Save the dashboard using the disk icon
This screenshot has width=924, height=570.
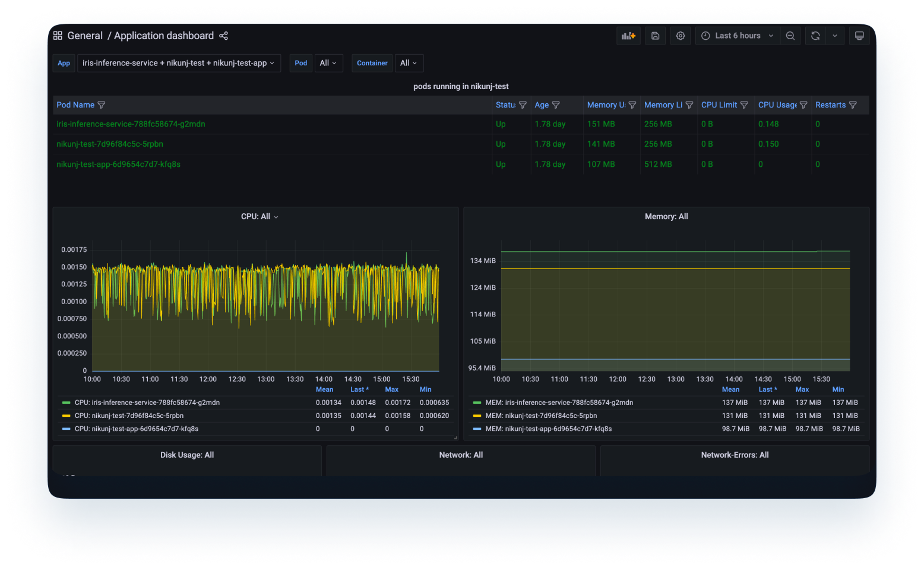coord(655,36)
